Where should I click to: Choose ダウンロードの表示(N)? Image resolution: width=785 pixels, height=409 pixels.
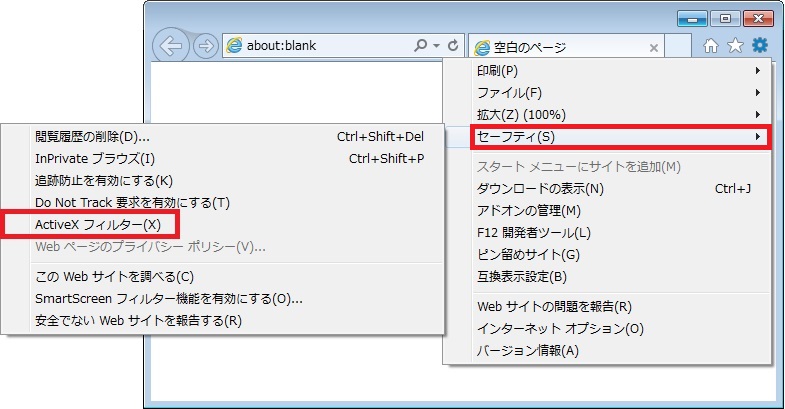[607, 189]
